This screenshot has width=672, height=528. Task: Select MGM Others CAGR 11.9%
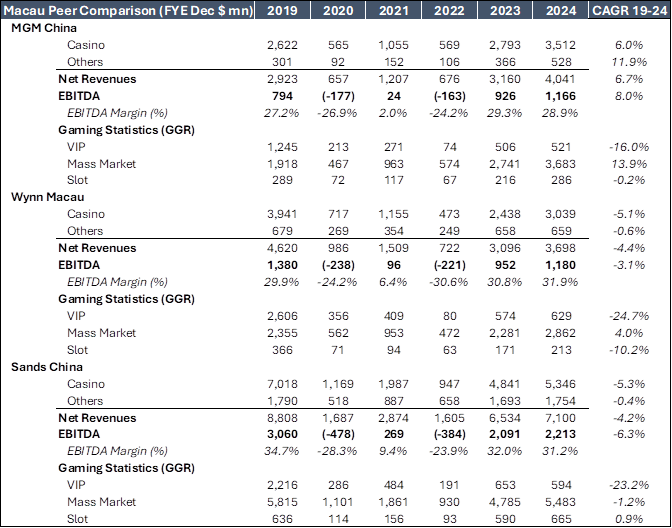(629, 62)
